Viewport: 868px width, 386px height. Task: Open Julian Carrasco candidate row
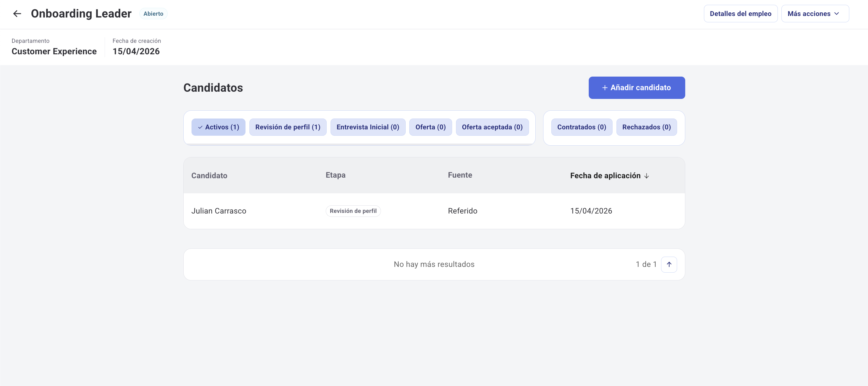point(219,211)
